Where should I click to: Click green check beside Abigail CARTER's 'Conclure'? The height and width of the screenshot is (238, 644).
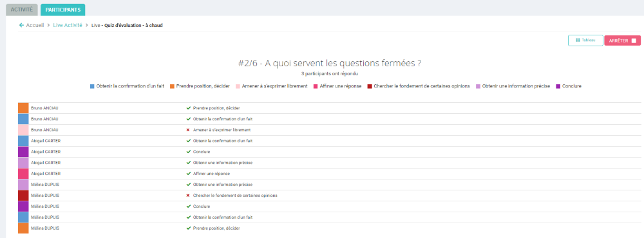189,152
